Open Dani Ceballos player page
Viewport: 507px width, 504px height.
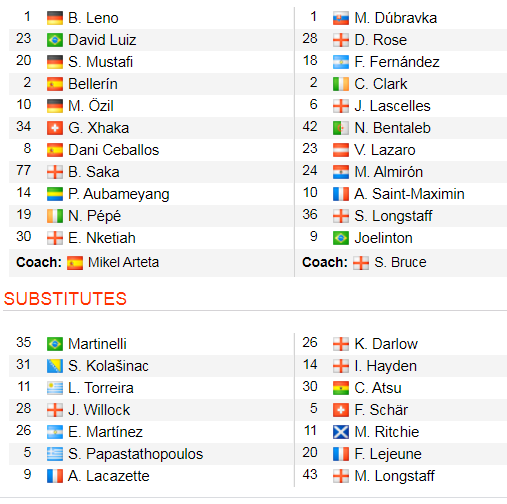[114, 150]
